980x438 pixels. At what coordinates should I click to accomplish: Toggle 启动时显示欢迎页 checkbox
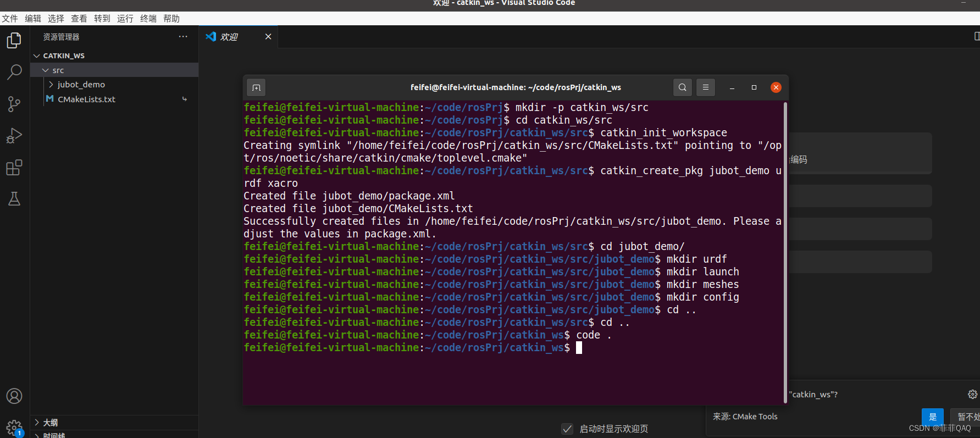point(567,429)
